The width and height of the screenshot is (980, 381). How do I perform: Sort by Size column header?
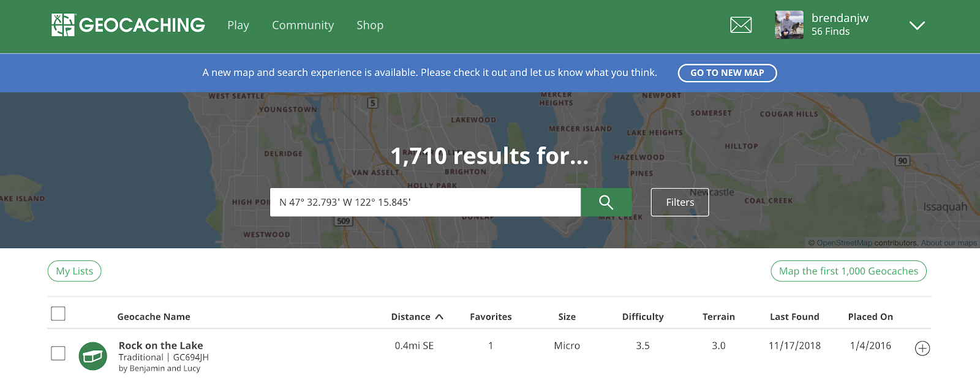click(567, 317)
